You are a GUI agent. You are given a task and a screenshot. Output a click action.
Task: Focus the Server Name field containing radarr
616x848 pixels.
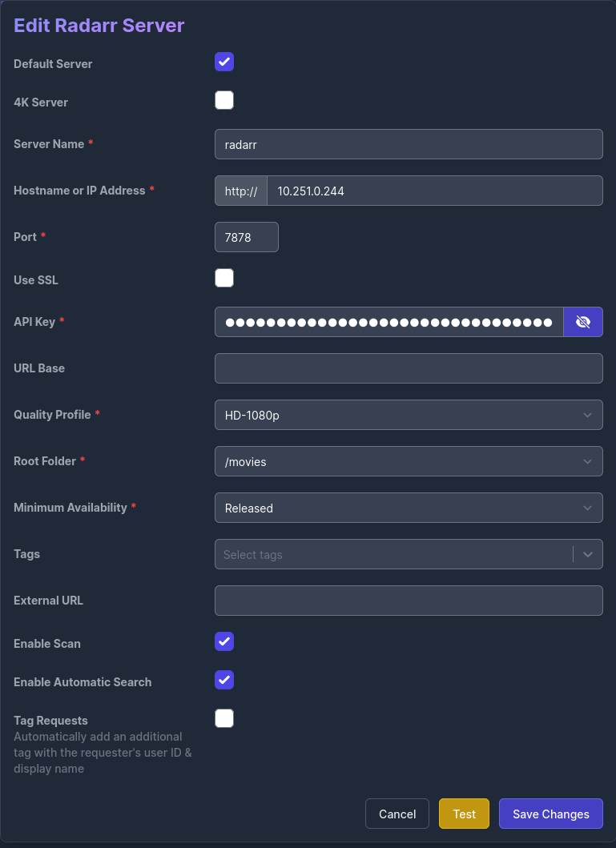pyautogui.click(x=409, y=144)
